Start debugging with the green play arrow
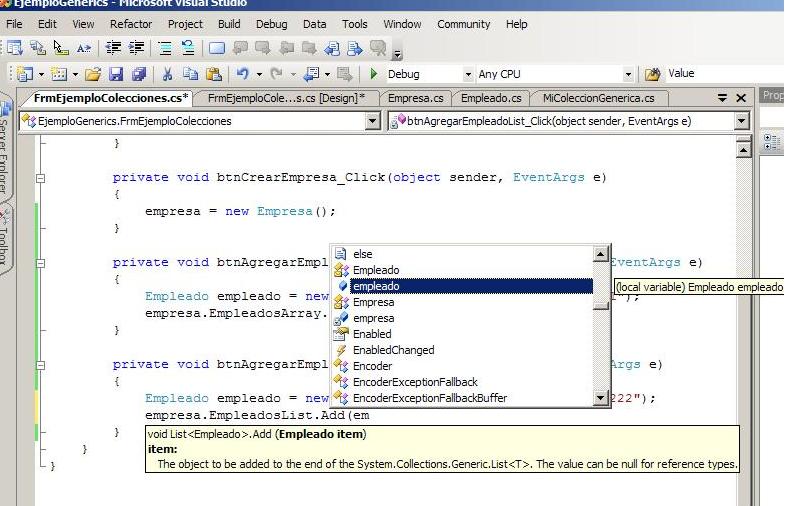Image resolution: width=785 pixels, height=506 pixels. (x=373, y=74)
